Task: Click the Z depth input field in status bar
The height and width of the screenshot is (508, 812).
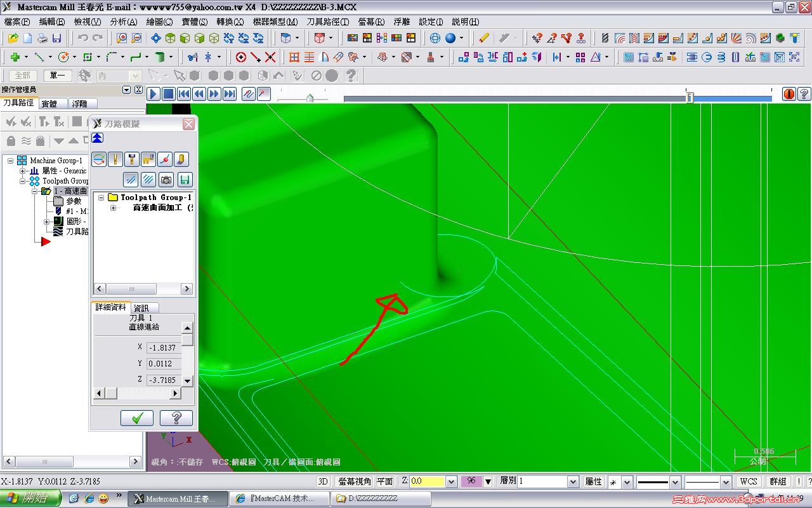Action: [428, 481]
